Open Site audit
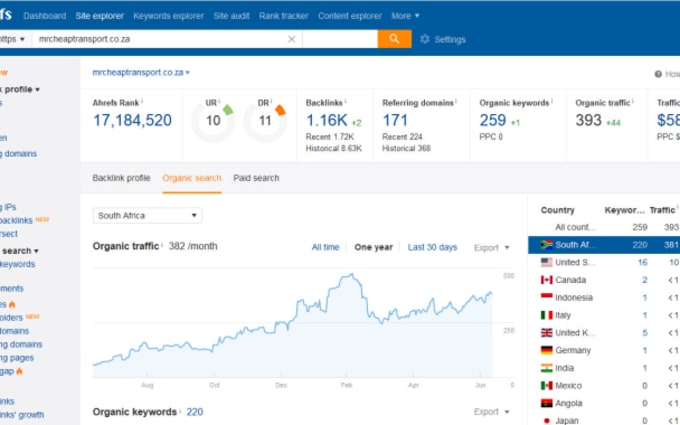This screenshot has height=425, width=680. (x=231, y=16)
